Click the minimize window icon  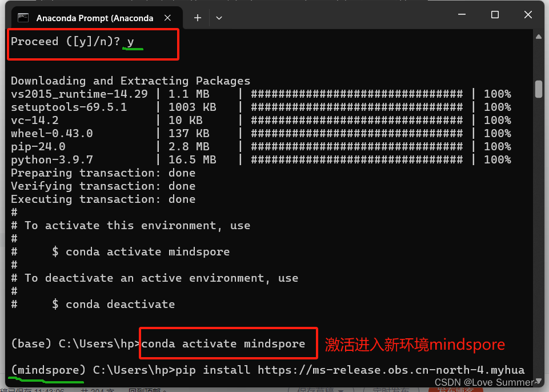462,14
